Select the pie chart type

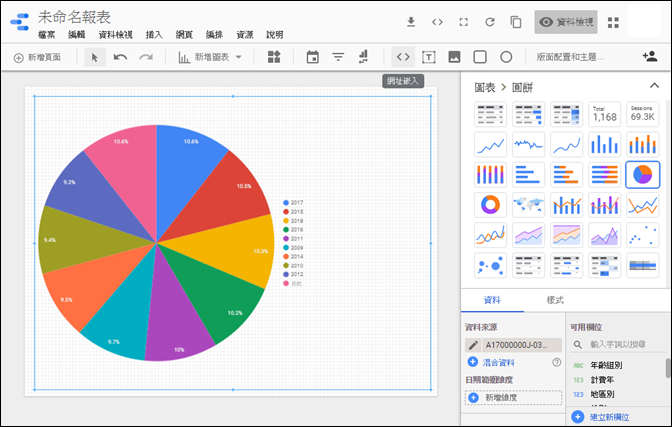pos(642,174)
